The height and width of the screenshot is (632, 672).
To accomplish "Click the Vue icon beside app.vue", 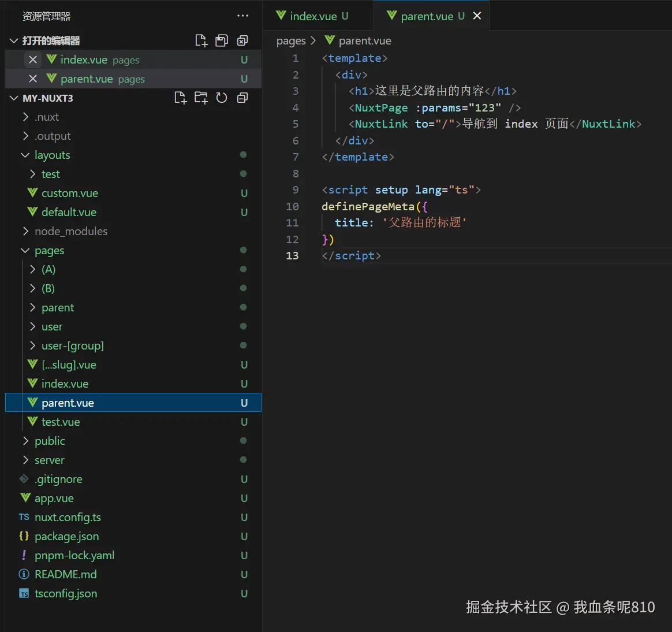I will pos(25,498).
